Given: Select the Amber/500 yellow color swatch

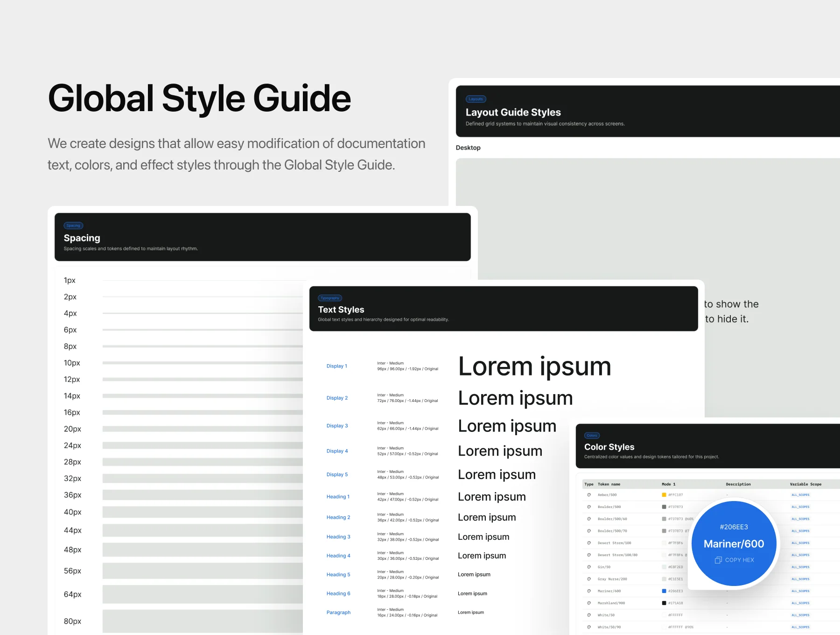Looking at the screenshot, I should pos(664,495).
